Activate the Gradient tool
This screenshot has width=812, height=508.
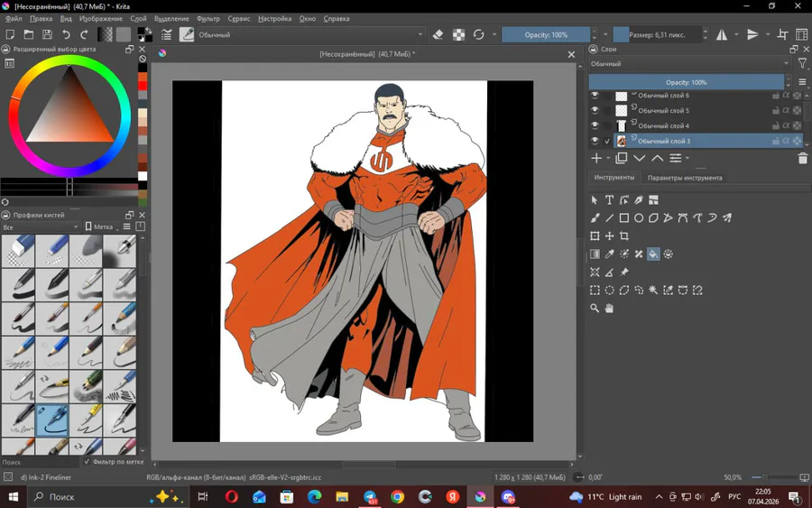(x=595, y=254)
